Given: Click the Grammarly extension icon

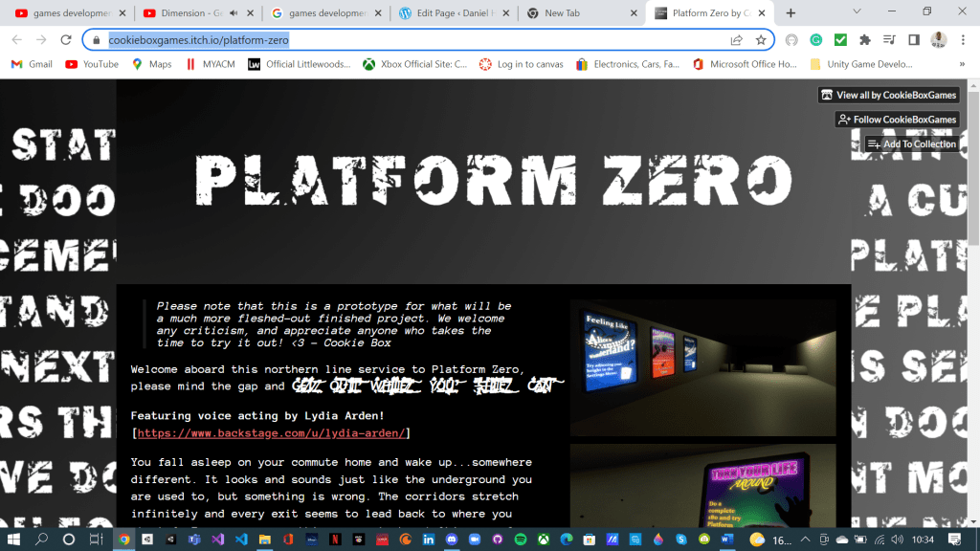Looking at the screenshot, I should 815,40.
